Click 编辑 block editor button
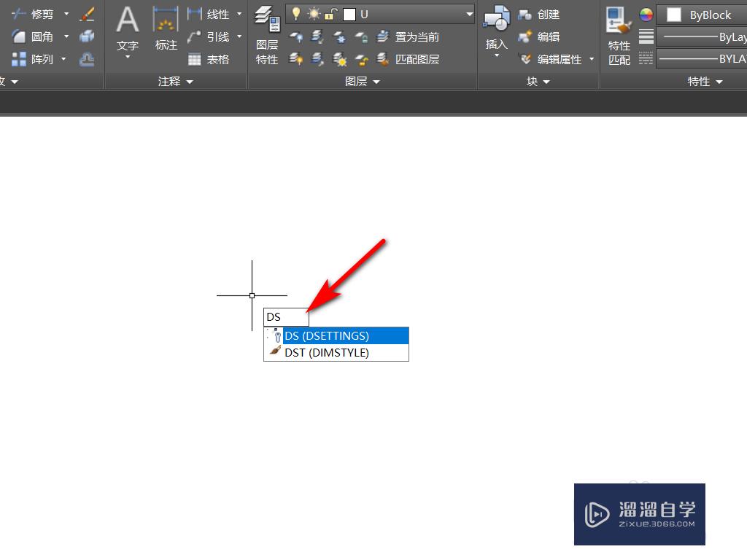 (x=539, y=36)
